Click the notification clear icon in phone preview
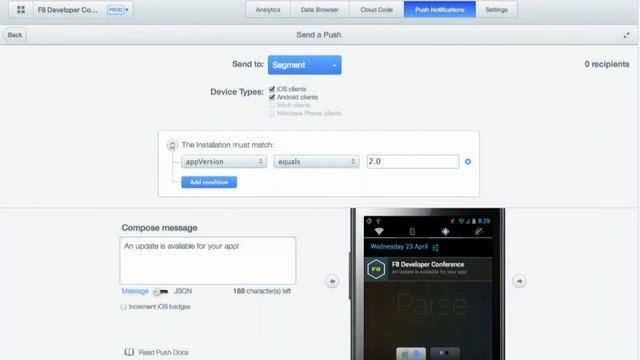 point(478,231)
